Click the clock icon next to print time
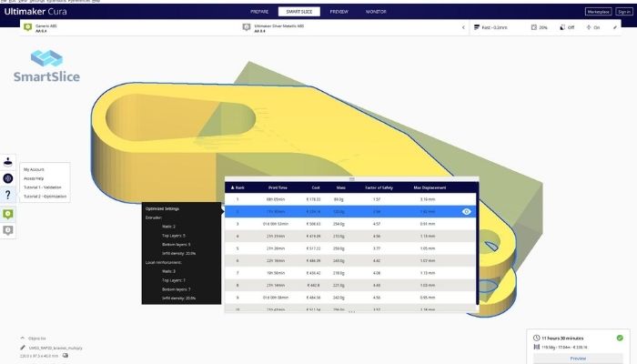Viewport: 637px width, 364px height. 536,338
